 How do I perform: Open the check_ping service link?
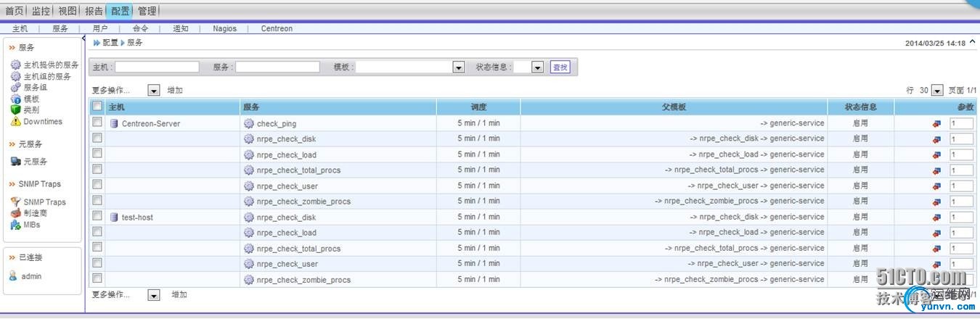pos(277,123)
